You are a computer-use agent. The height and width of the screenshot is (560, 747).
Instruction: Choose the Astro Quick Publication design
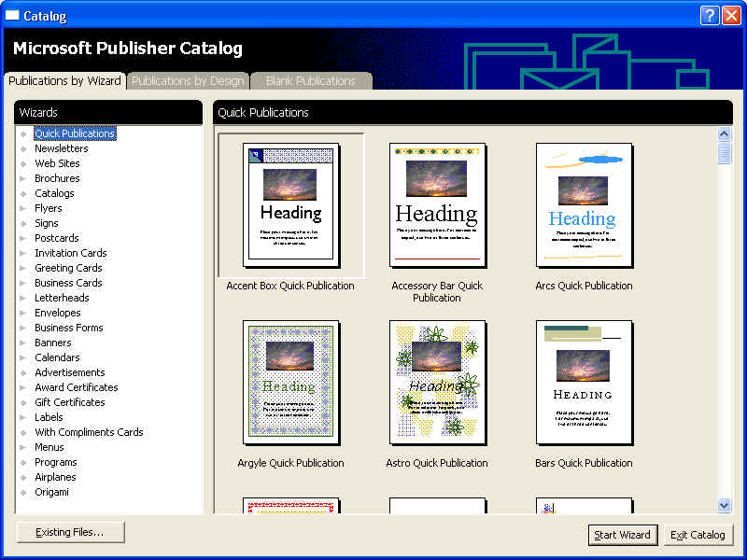pyautogui.click(x=437, y=383)
